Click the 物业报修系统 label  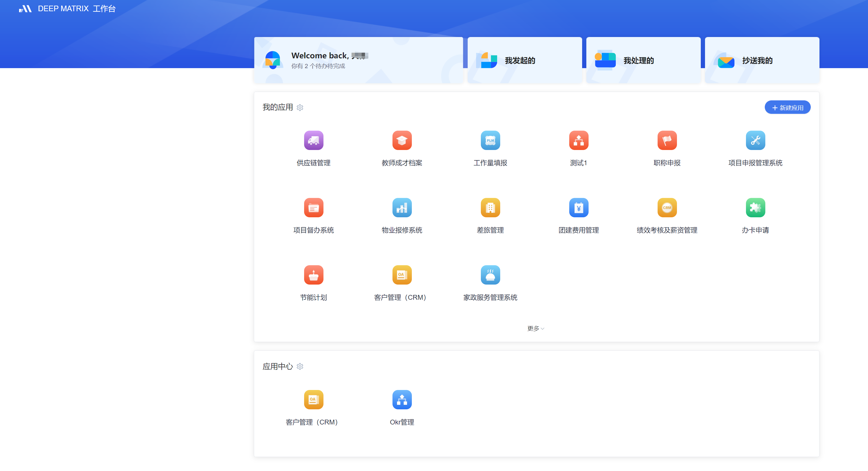pyautogui.click(x=402, y=230)
